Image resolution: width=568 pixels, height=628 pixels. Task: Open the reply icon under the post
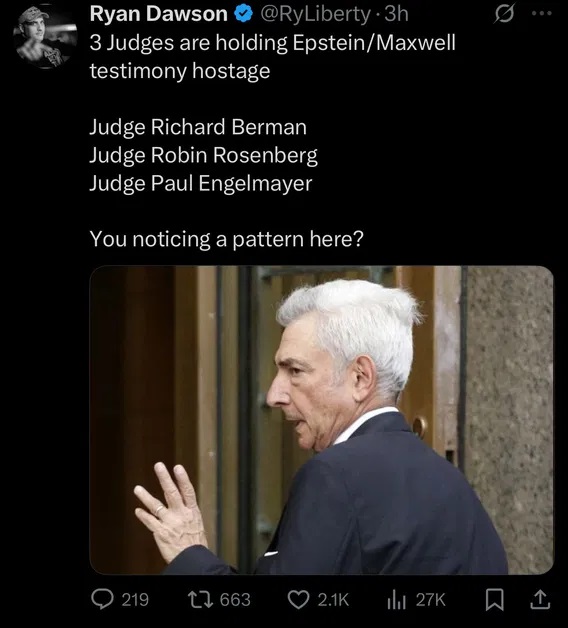[102, 600]
